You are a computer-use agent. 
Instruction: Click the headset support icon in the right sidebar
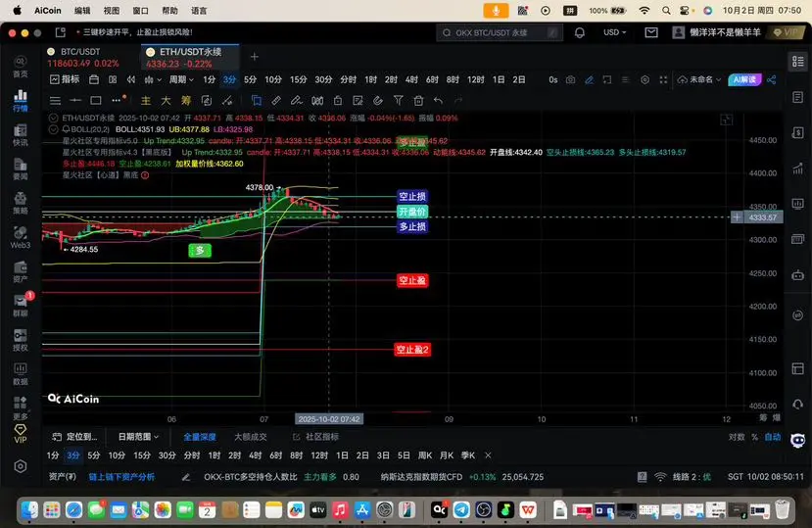798,405
